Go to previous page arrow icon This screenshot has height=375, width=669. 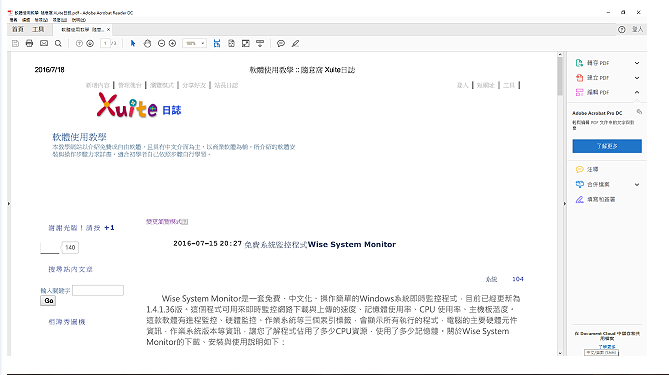pyautogui.click(x=79, y=44)
